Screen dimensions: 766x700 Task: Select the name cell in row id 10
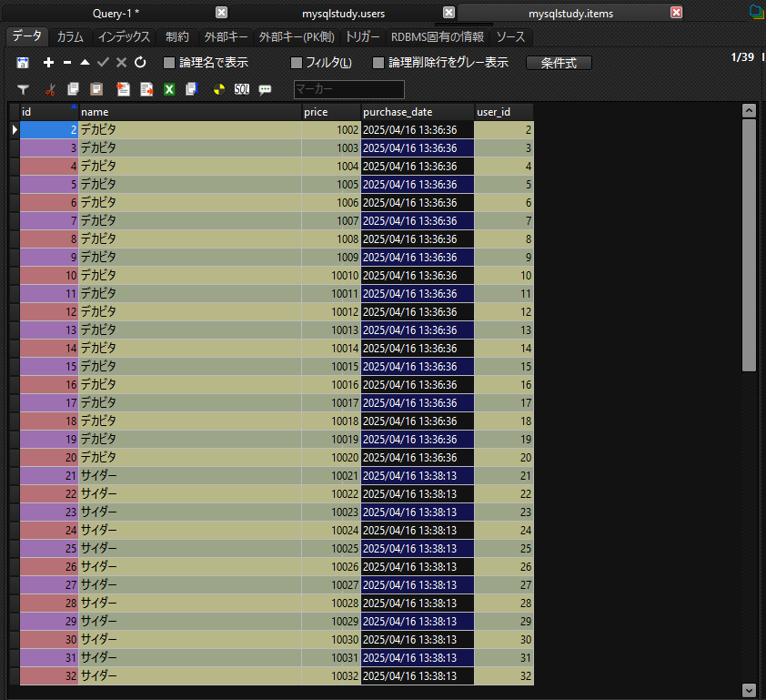(x=190, y=275)
